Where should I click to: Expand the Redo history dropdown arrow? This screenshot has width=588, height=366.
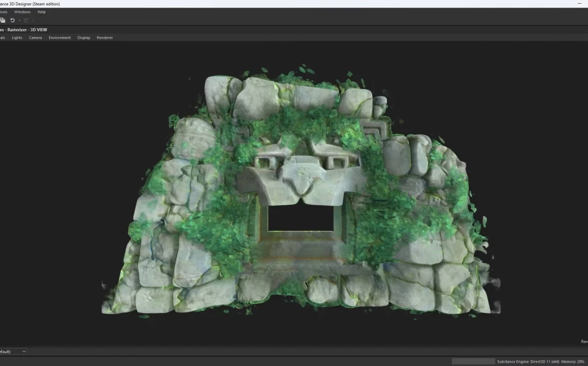click(x=33, y=20)
